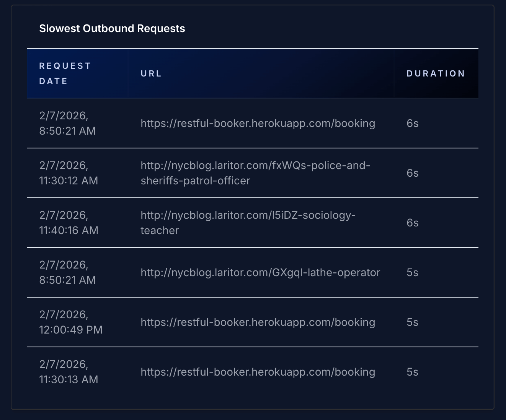Sort by the DURATION column header
The image size is (506, 420).
pos(435,73)
